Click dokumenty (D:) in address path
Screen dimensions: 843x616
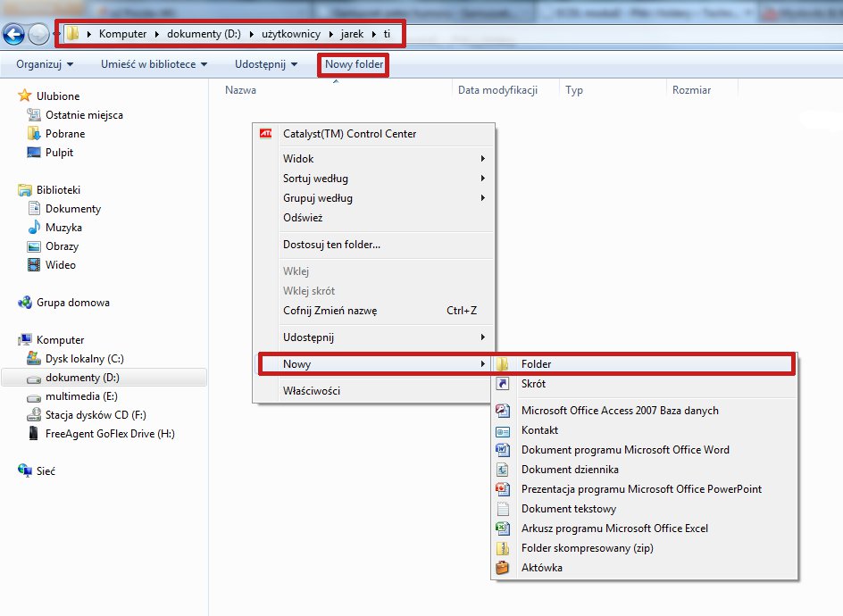(x=204, y=34)
